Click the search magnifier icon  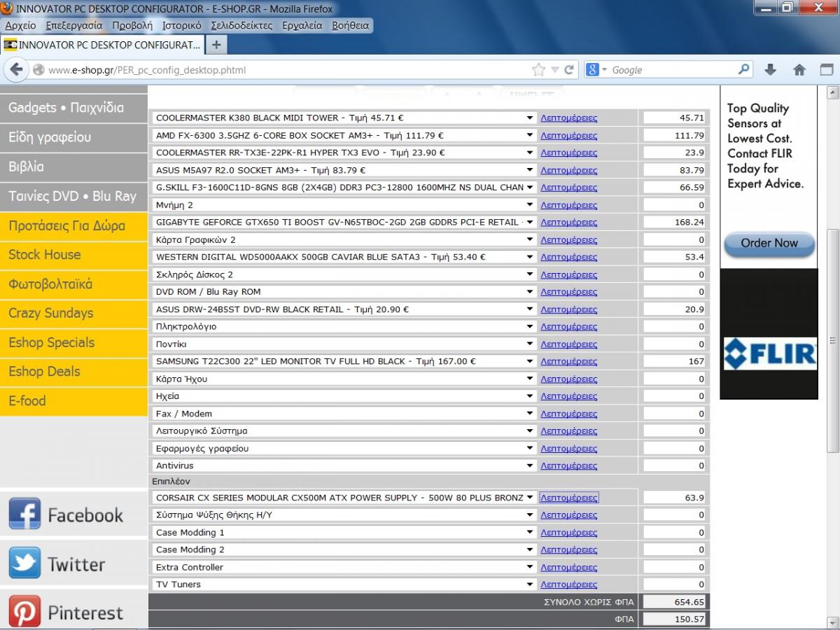743,69
